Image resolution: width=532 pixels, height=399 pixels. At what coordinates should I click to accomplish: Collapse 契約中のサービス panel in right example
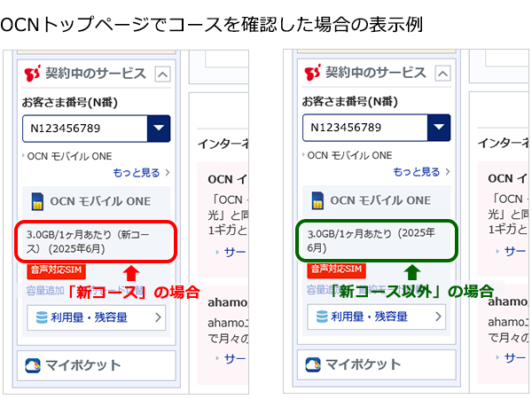[x=442, y=74]
